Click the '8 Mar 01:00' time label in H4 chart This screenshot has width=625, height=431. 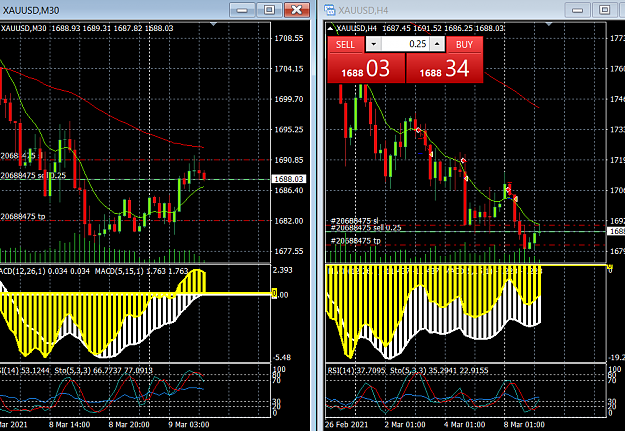524,424
